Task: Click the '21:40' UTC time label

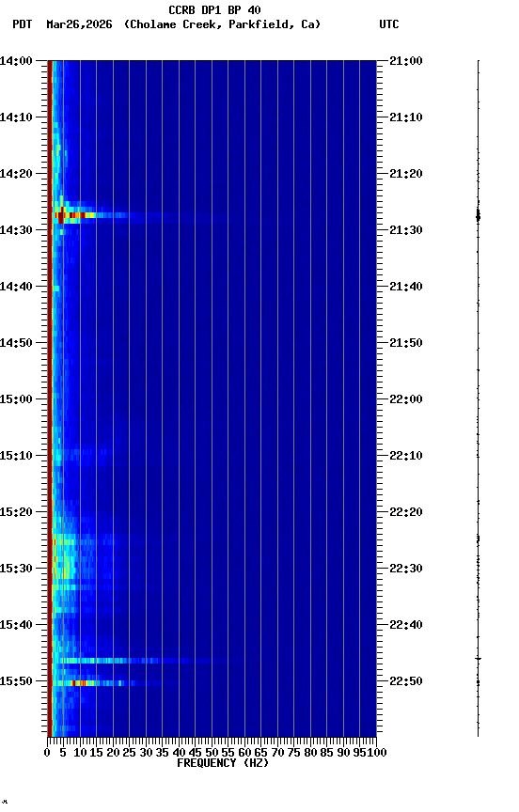Action: [x=406, y=287]
